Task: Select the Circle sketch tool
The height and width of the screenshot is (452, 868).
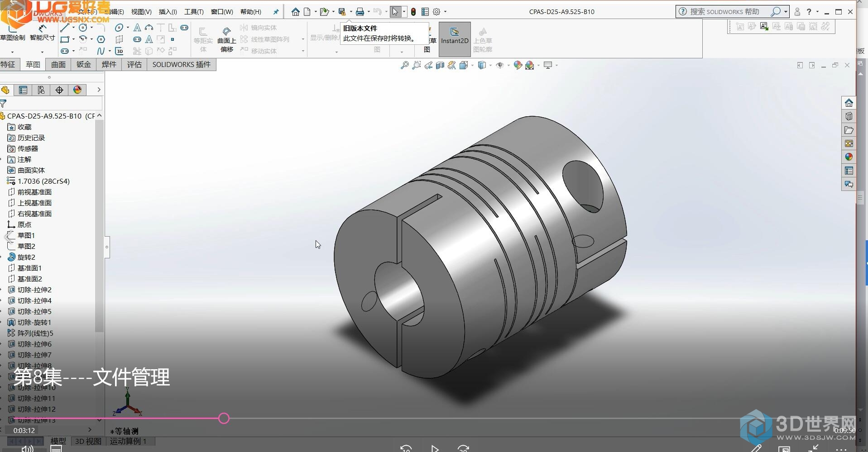Action: 83,28
